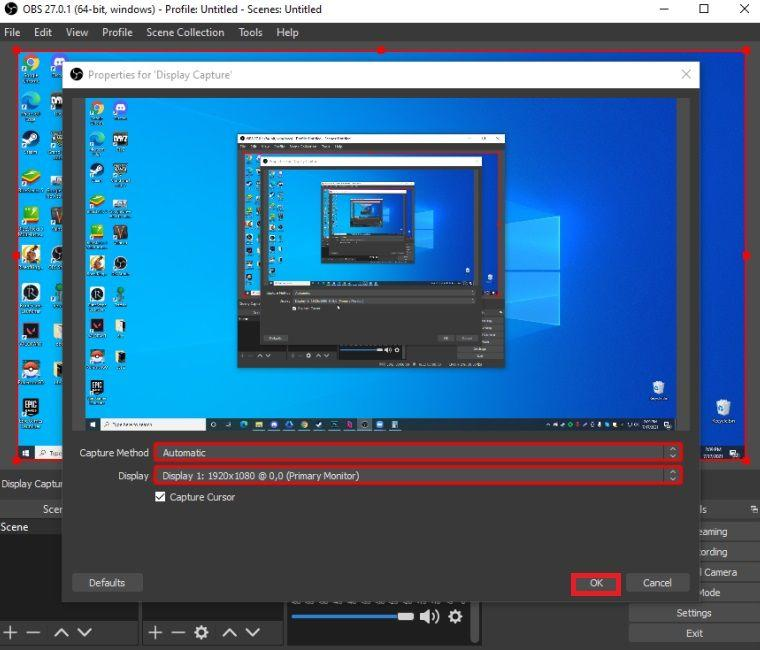Open audio mixer gear settings
This screenshot has width=760, height=650.
tap(455, 617)
